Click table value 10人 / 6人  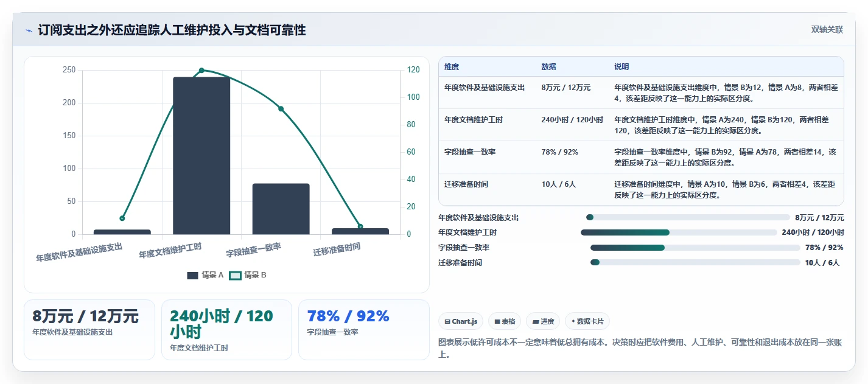(558, 184)
